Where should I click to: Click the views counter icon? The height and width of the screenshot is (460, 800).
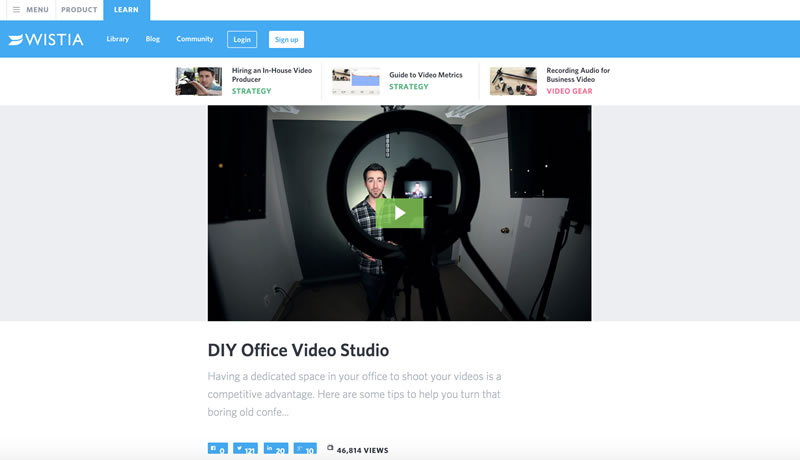331,449
